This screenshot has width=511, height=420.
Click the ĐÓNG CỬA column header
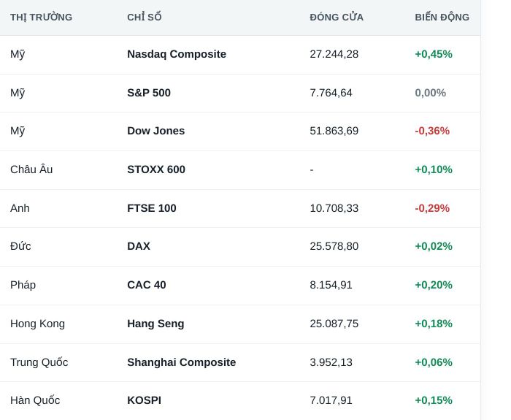[337, 18]
